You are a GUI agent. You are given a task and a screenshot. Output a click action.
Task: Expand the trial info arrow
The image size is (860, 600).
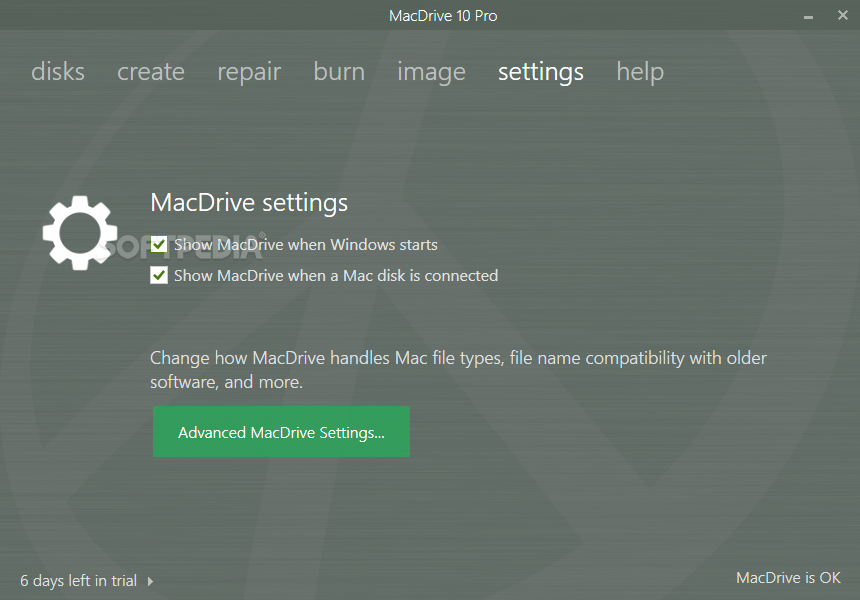coord(150,581)
